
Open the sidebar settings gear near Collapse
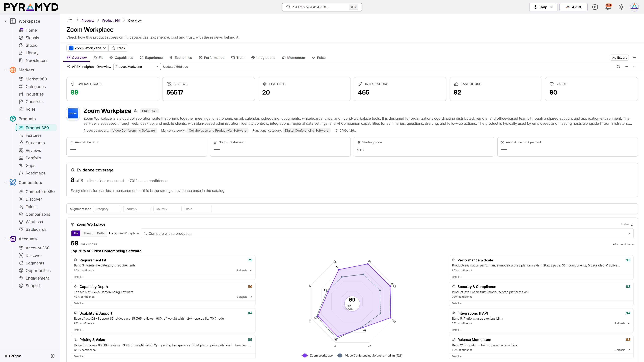click(x=52, y=356)
